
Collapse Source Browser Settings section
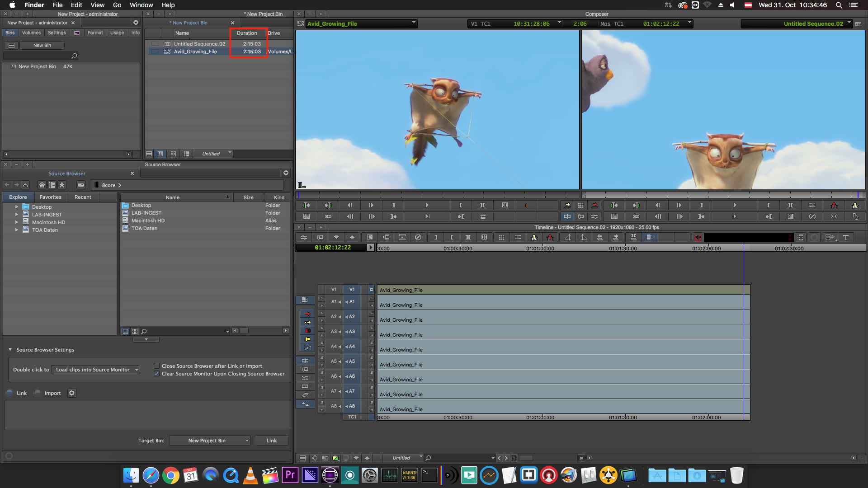(10, 350)
